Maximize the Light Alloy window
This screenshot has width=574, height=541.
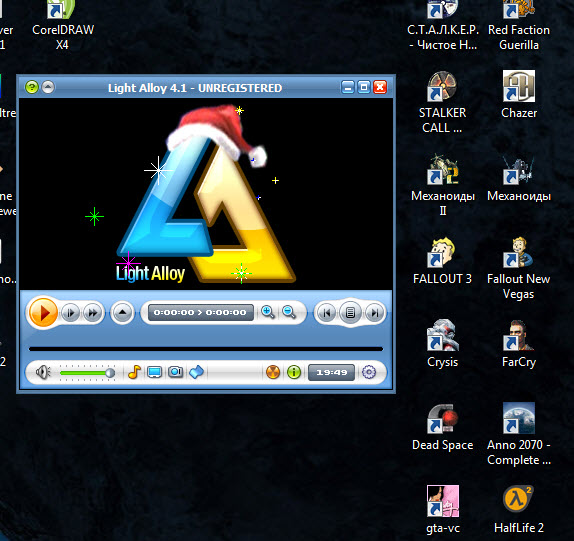(364, 87)
